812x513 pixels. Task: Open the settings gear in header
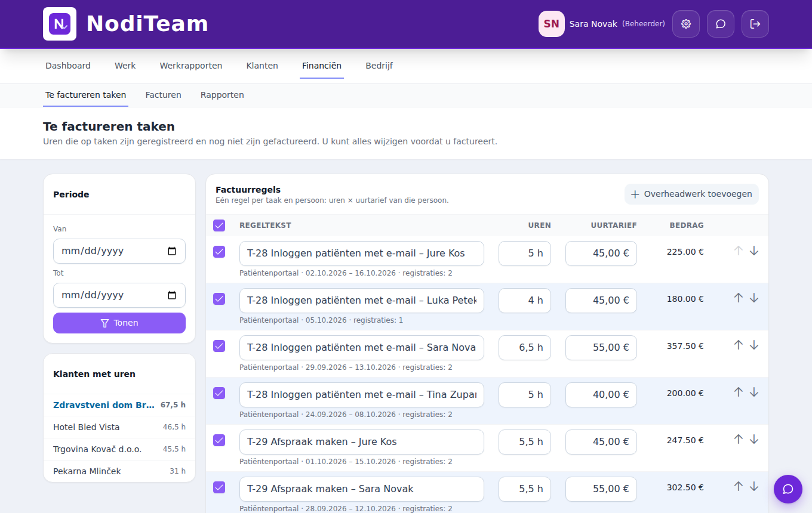click(686, 24)
